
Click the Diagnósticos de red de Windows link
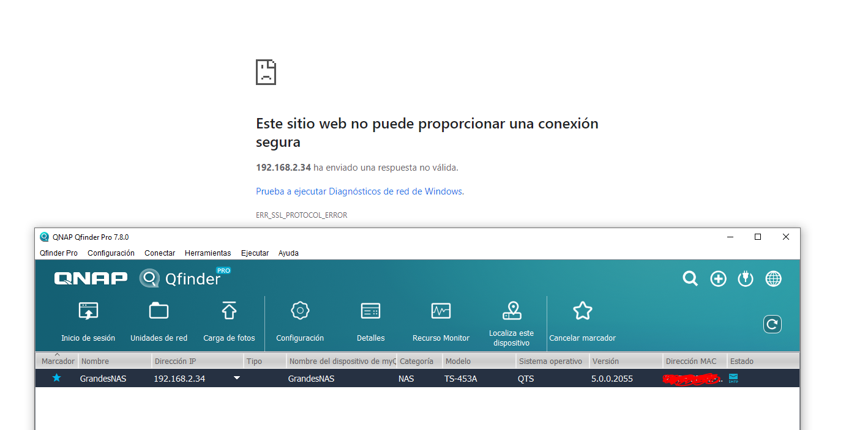(395, 191)
